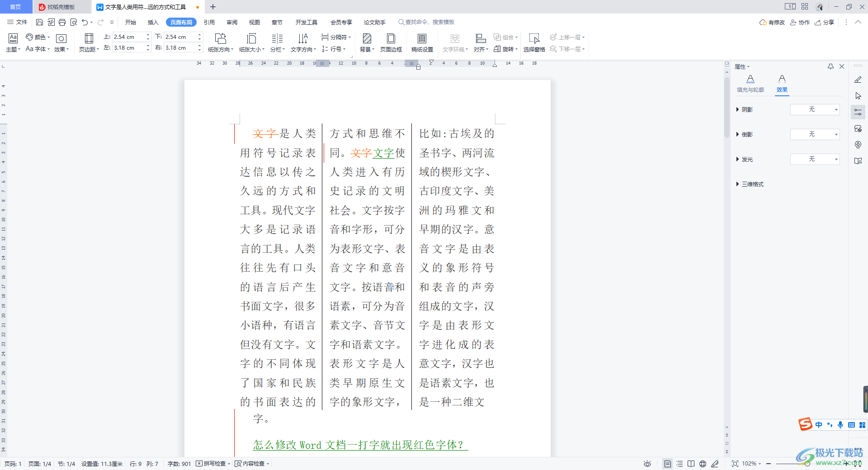Open 内容检查 content check in status bar
The width and height of the screenshot is (868, 470).
252,464
